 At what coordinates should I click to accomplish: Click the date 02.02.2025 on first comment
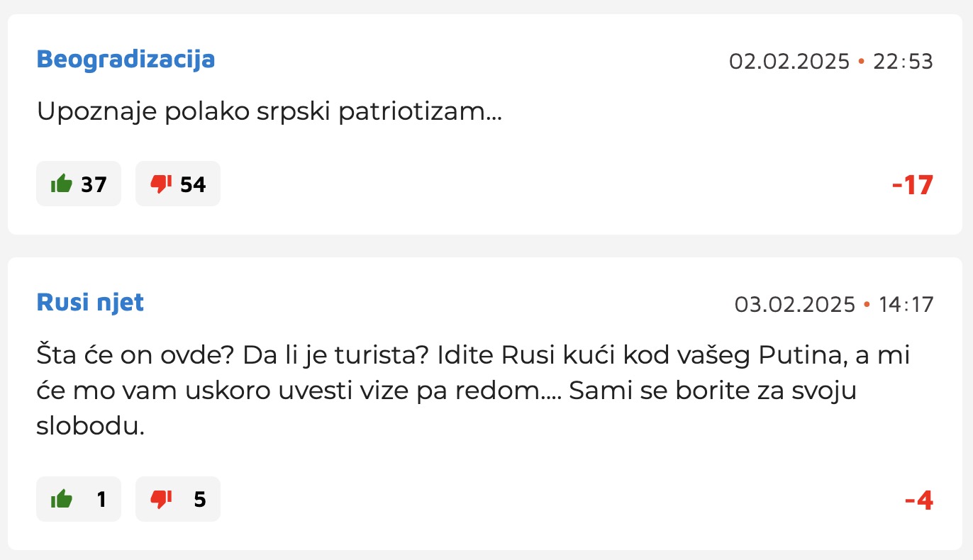[789, 62]
